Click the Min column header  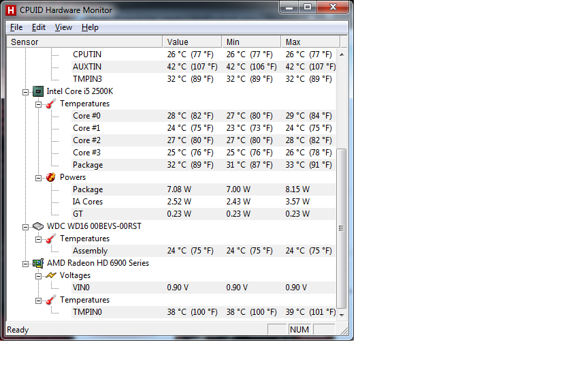pyautogui.click(x=251, y=42)
